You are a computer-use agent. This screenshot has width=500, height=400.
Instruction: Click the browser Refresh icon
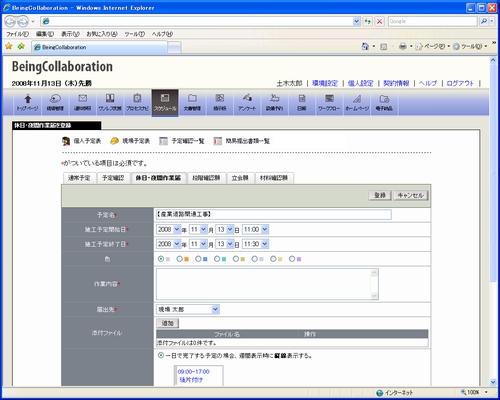(x=367, y=21)
